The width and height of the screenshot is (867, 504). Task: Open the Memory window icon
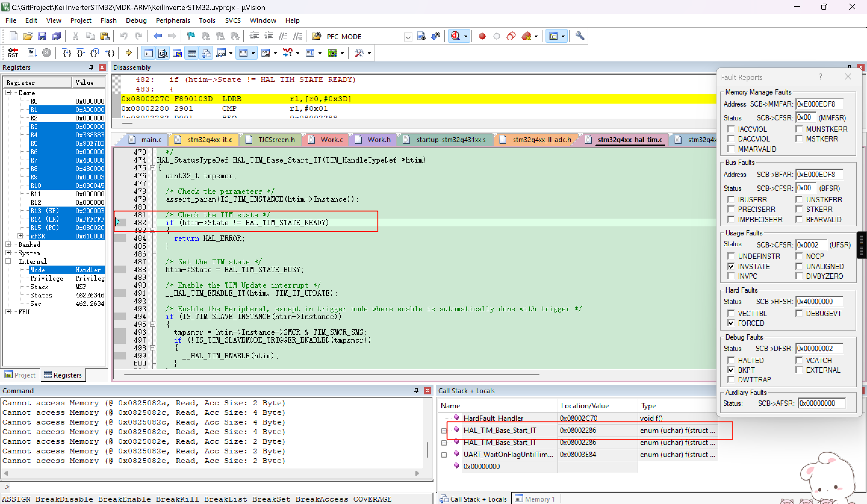tap(244, 53)
